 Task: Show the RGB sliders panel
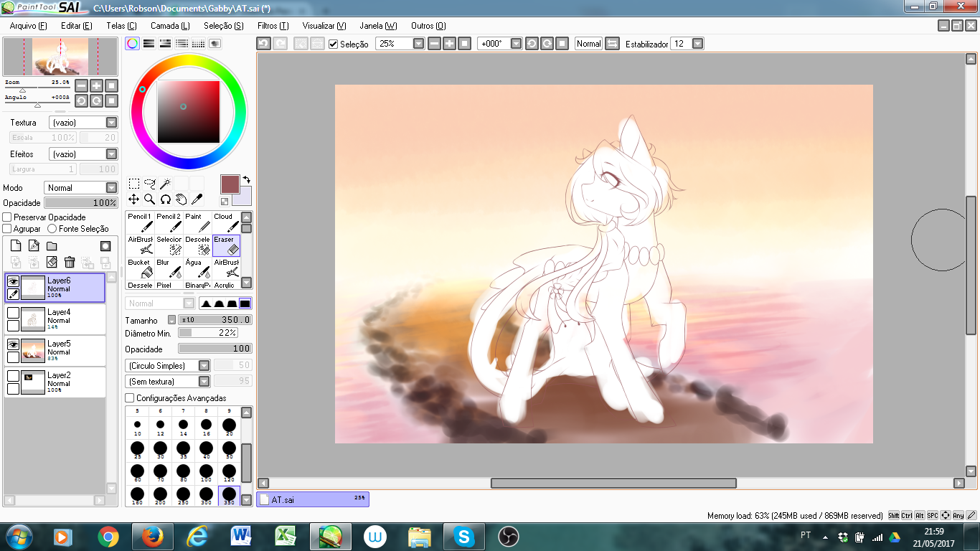[x=149, y=43]
